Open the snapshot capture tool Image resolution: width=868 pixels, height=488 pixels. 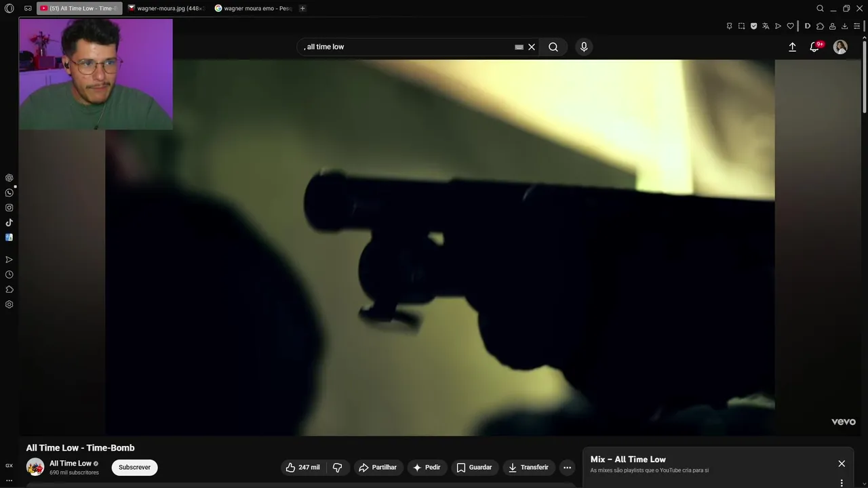(742, 26)
